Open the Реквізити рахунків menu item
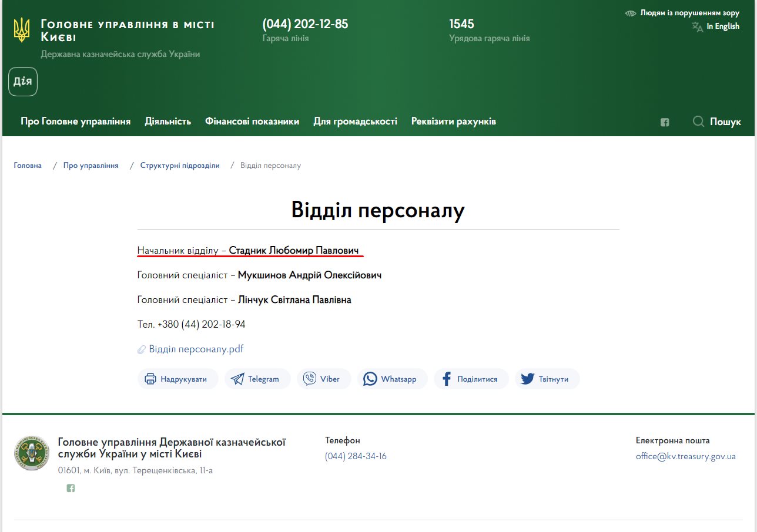This screenshot has width=757, height=532. pos(453,122)
